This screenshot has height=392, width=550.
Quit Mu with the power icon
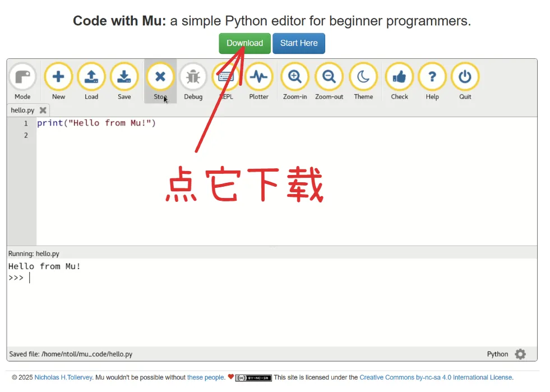(465, 77)
